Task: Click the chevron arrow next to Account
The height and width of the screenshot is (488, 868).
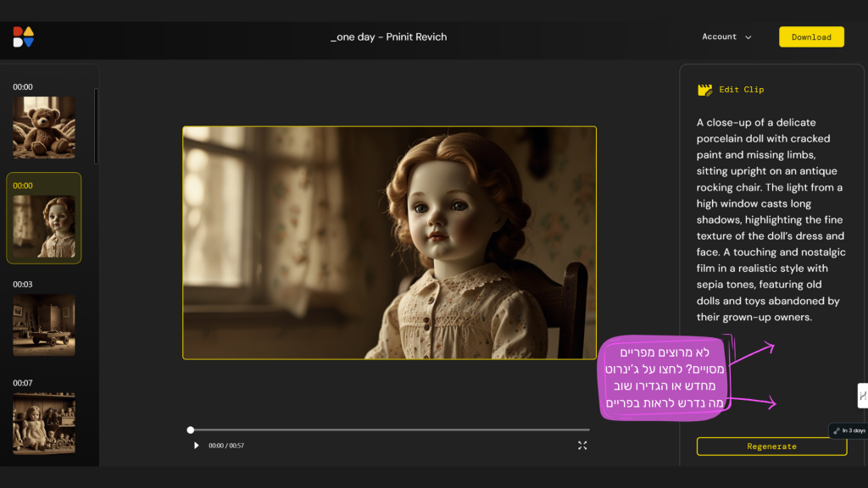Action: tap(748, 37)
